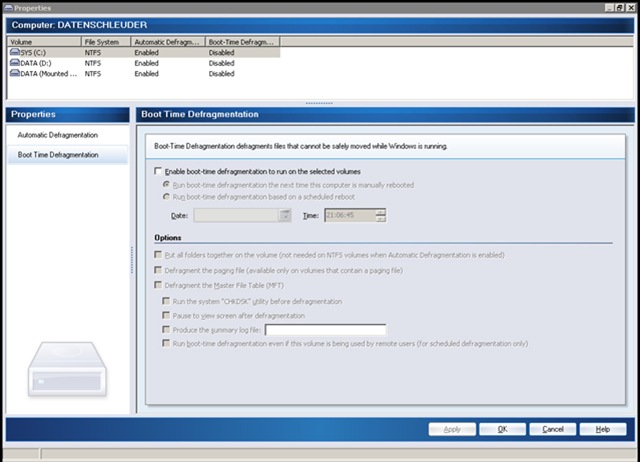
Task: Sort by the Volume column header
Action: (44, 42)
